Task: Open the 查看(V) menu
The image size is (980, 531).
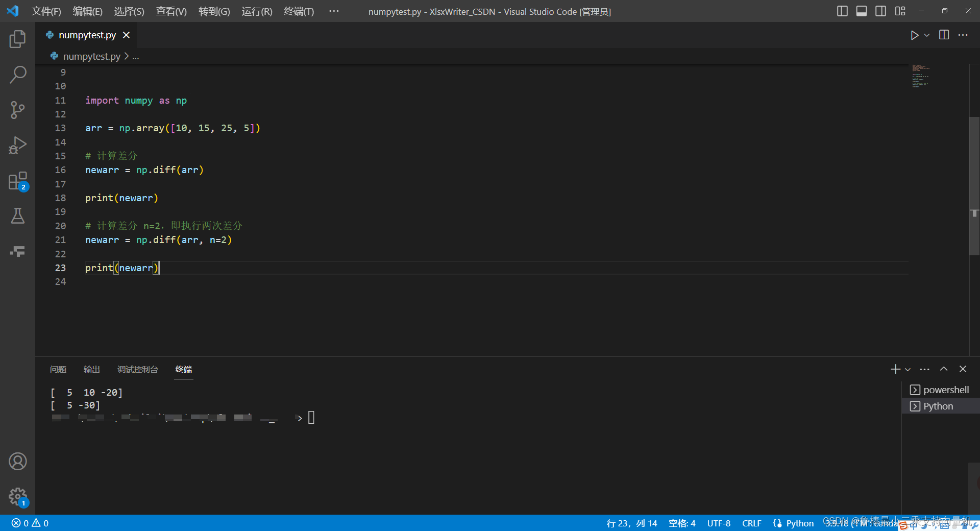Action: pos(171,11)
